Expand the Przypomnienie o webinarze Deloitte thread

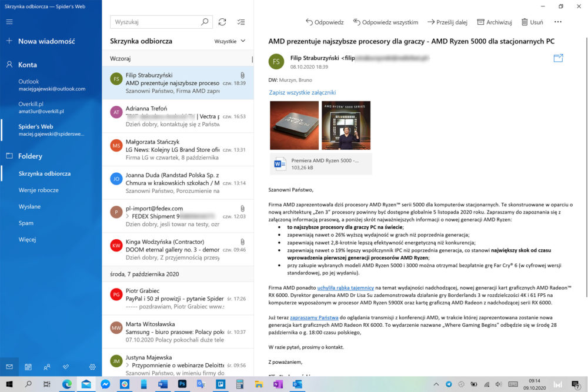[x=128, y=365]
